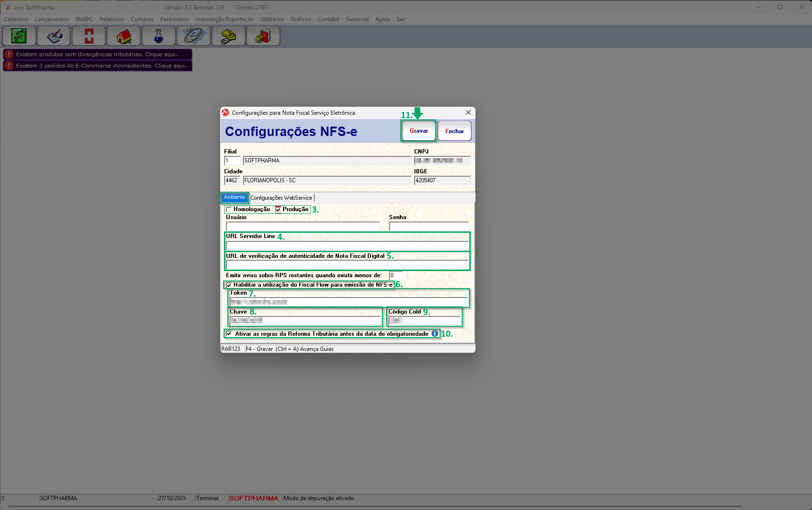Toggle Habilitar Fiscal Flow para NFS-e checkbox

[x=229, y=285]
